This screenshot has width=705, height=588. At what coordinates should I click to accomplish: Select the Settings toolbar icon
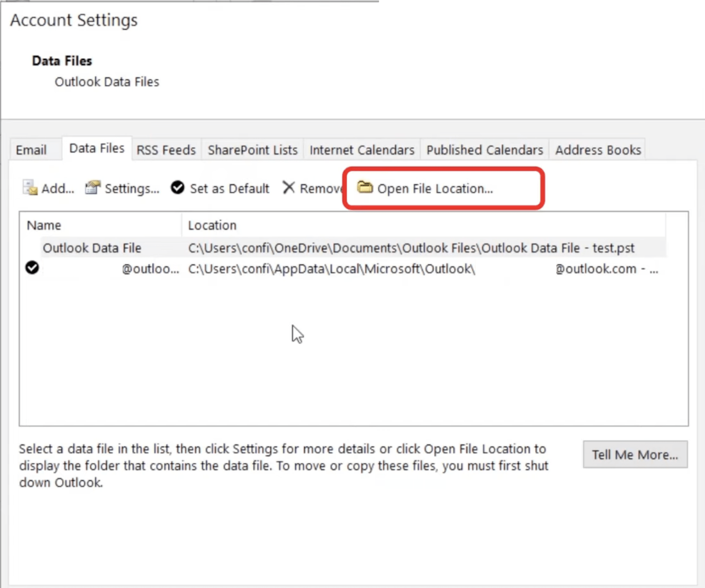(92, 187)
